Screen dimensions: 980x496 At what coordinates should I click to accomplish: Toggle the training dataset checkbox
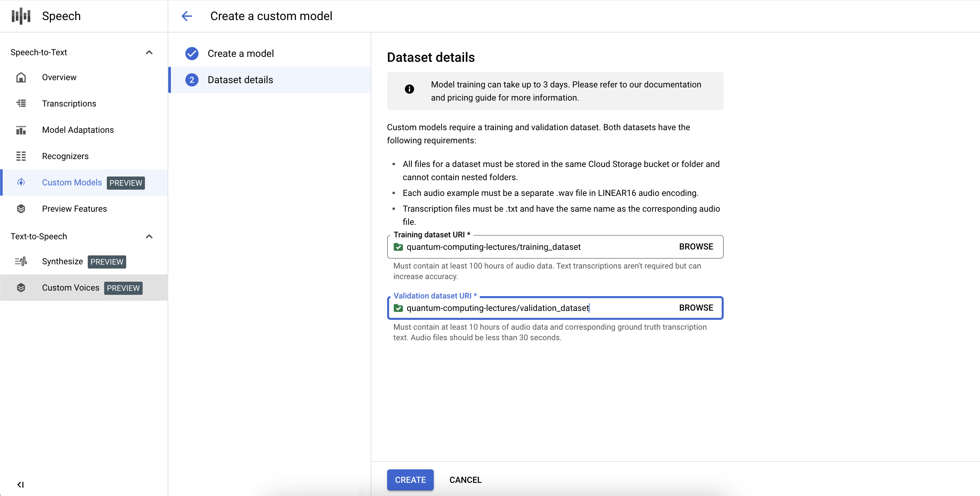(x=399, y=247)
